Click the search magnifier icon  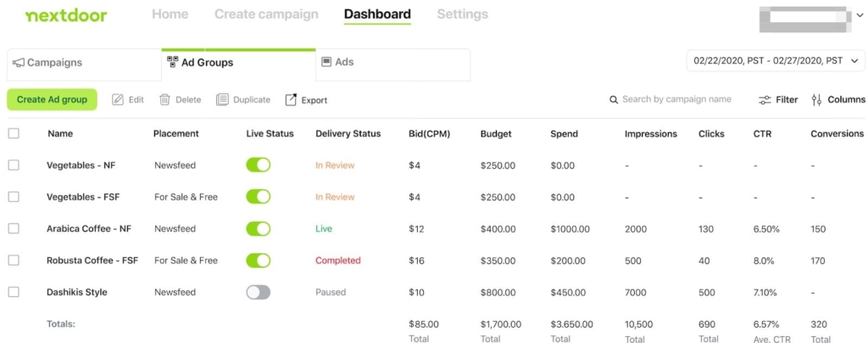pyautogui.click(x=614, y=100)
